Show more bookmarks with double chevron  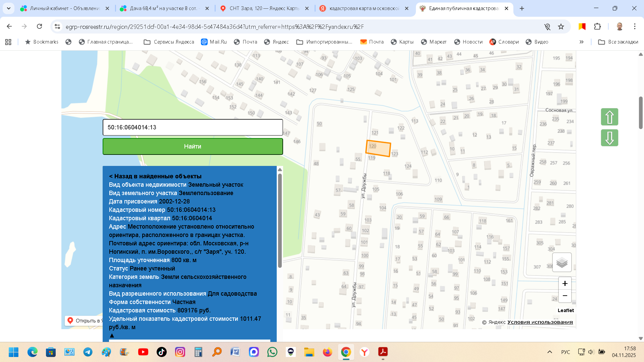pos(581,42)
